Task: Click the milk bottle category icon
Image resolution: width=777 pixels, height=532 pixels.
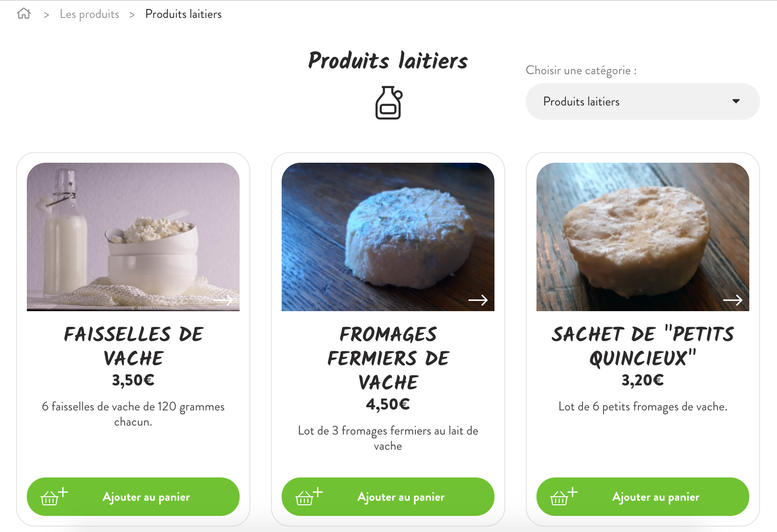Action: point(388,103)
